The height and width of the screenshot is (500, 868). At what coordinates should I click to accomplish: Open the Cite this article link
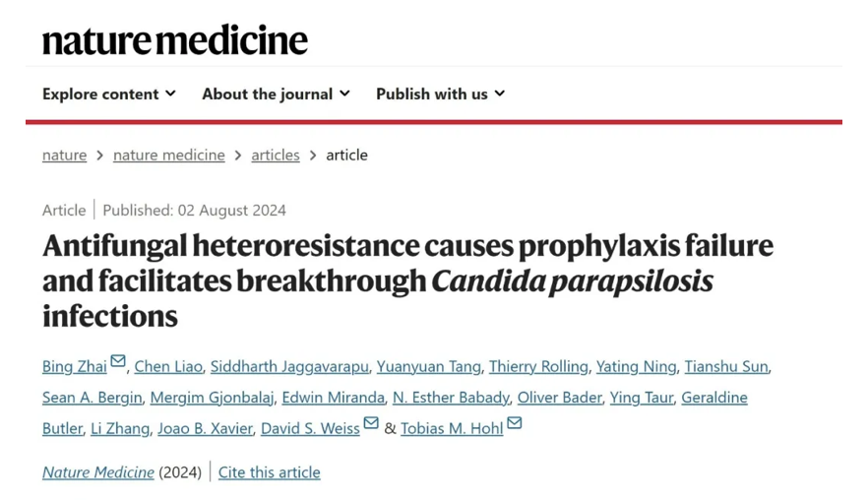click(x=269, y=472)
